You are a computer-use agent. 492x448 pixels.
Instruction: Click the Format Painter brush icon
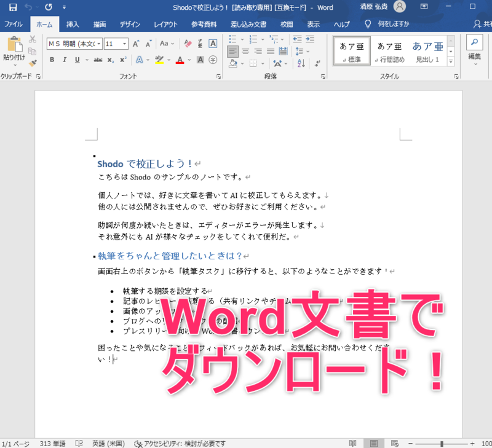33,63
